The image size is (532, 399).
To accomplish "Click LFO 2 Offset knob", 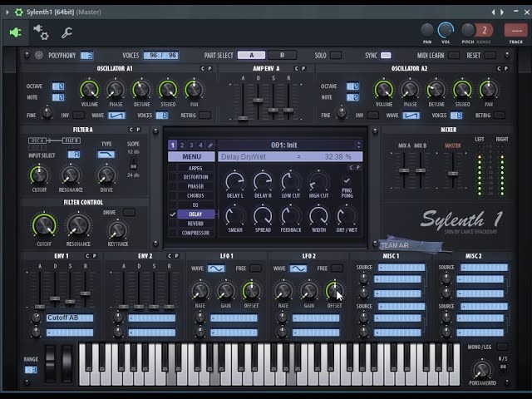I will pos(334,291).
